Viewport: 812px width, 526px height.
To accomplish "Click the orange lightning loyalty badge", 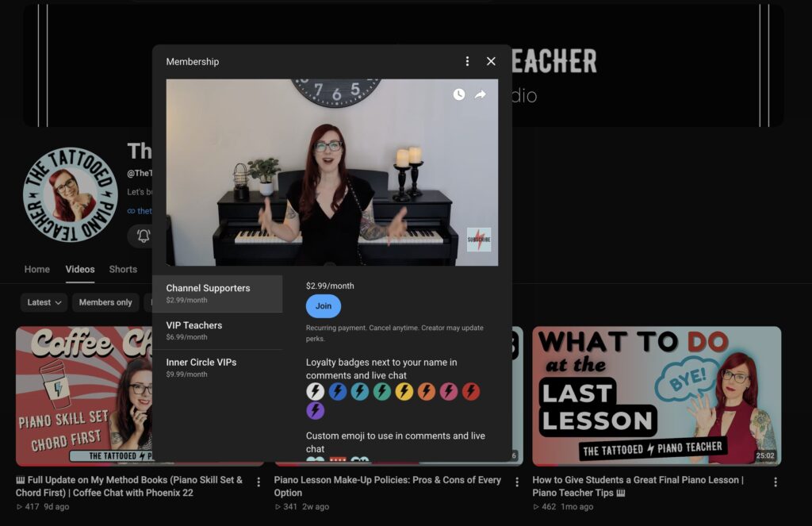I will pyautogui.click(x=427, y=391).
